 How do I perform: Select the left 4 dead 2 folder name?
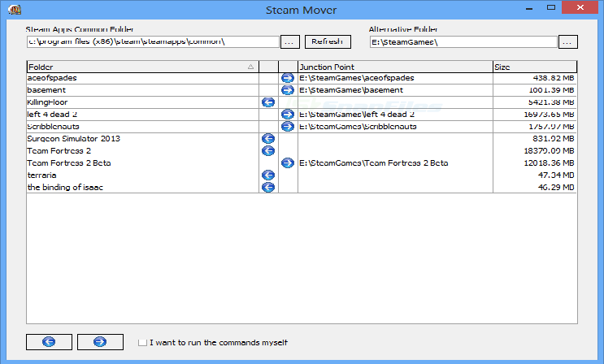52,115
